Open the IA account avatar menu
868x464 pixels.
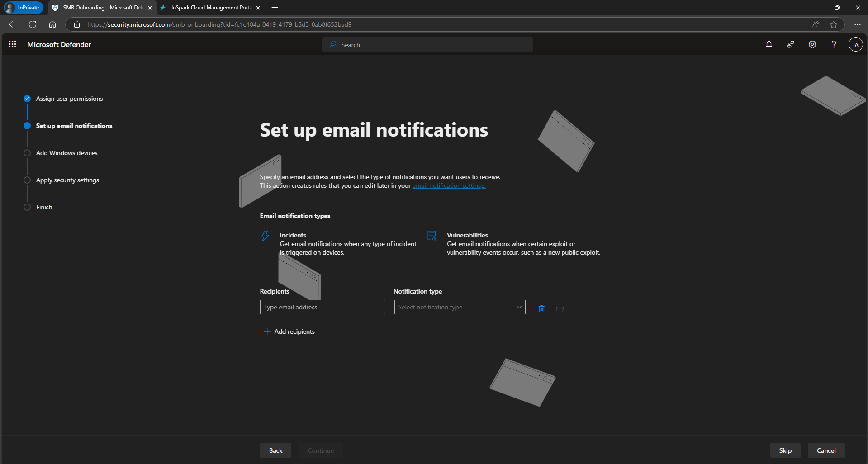(855, 44)
